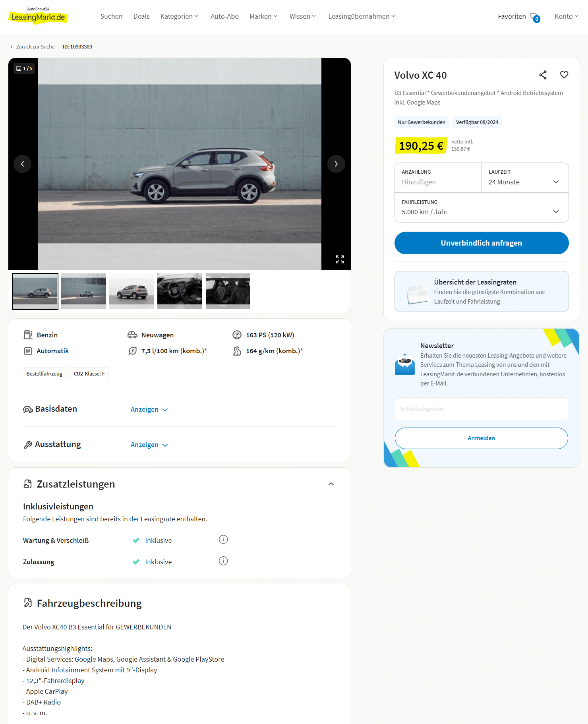This screenshot has height=724, width=588.
Task: Click the main car photo
Action: (180, 164)
